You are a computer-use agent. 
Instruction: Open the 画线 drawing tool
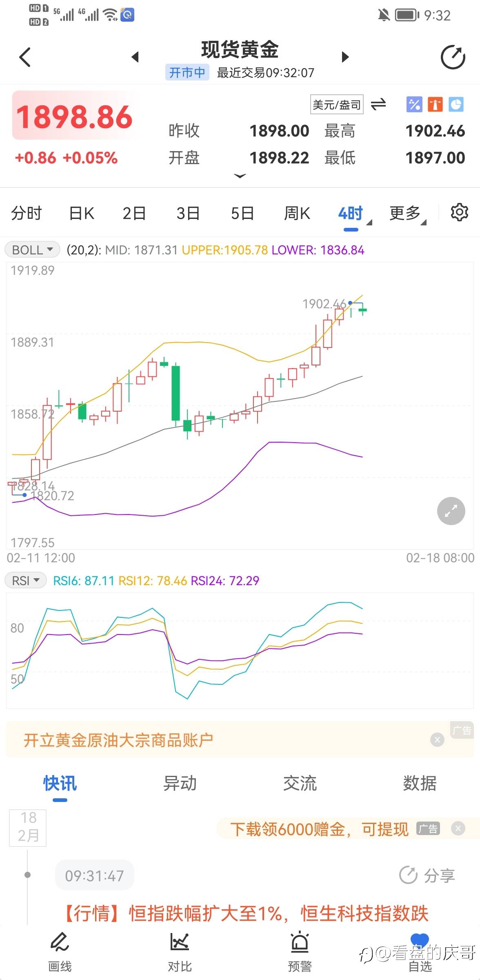tap(60, 951)
